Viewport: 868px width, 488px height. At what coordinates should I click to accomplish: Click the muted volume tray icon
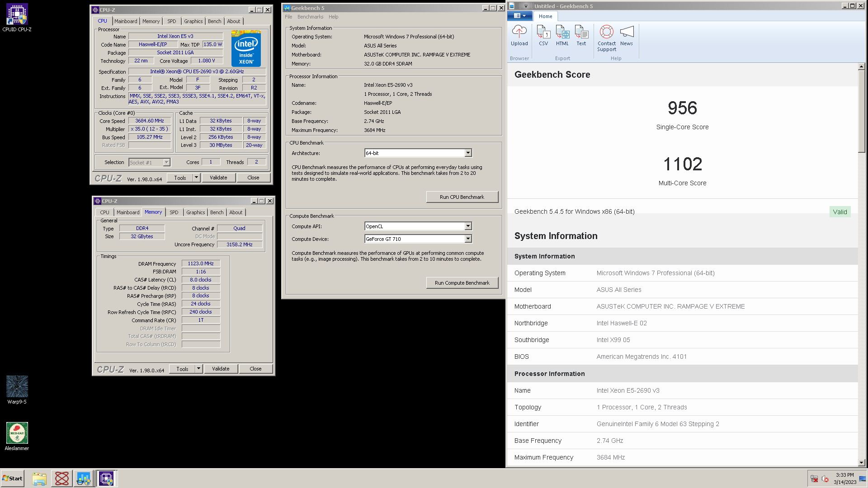point(825,479)
